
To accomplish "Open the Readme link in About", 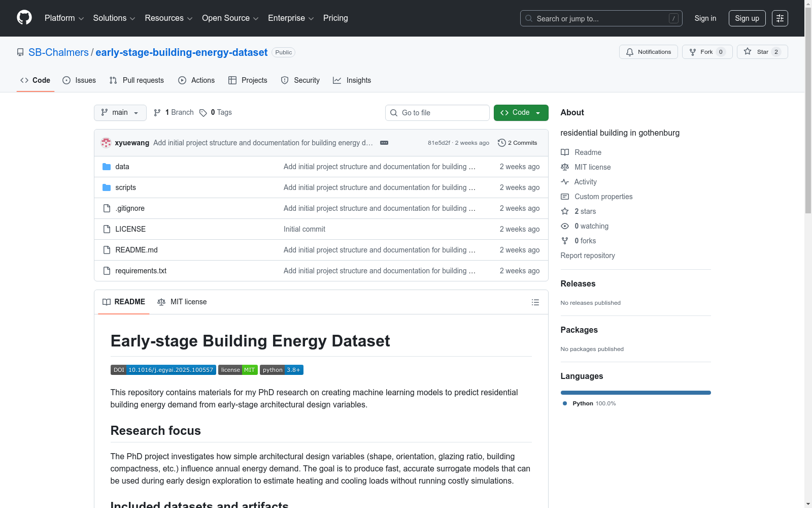I will [581, 152].
